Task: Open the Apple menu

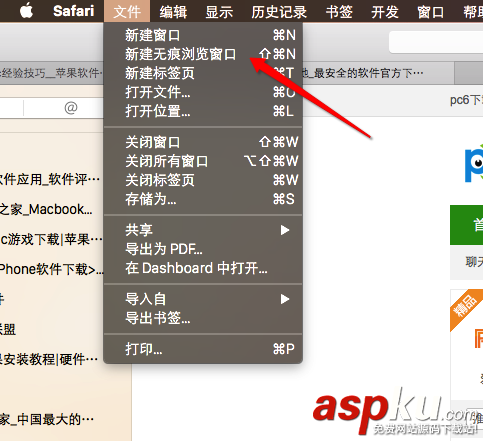Action: [x=26, y=11]
